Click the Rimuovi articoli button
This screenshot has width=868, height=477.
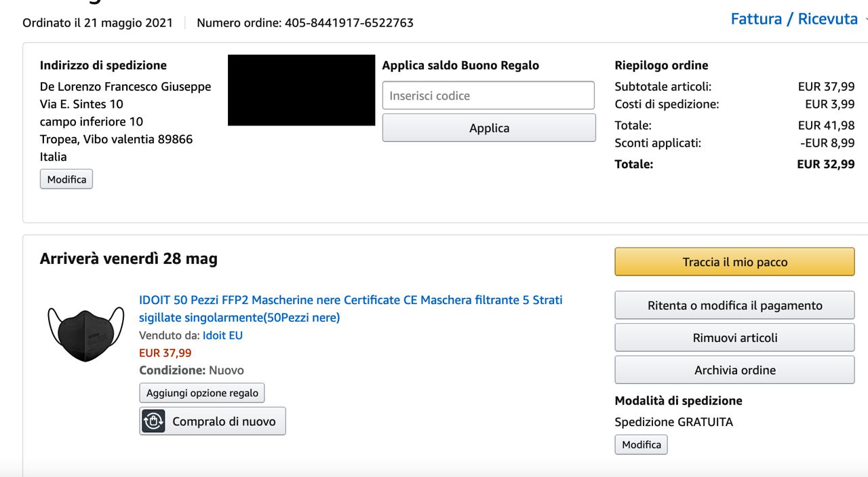[734, 338]
